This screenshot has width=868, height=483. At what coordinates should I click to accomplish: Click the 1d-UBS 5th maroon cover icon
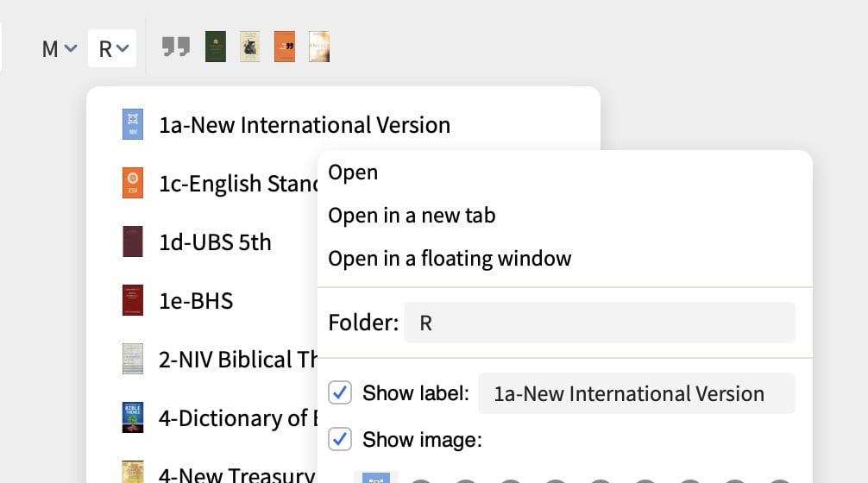tap(133, 241)
